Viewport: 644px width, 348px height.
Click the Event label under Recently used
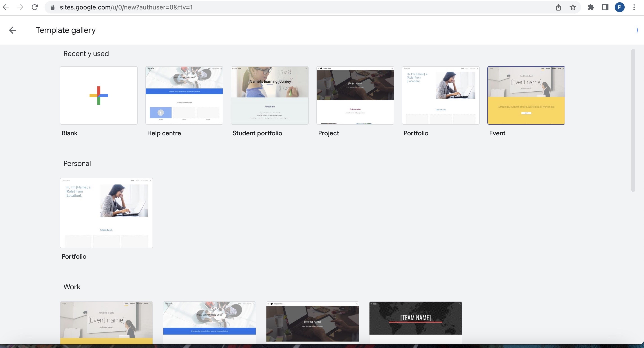[x=497, y=133]
